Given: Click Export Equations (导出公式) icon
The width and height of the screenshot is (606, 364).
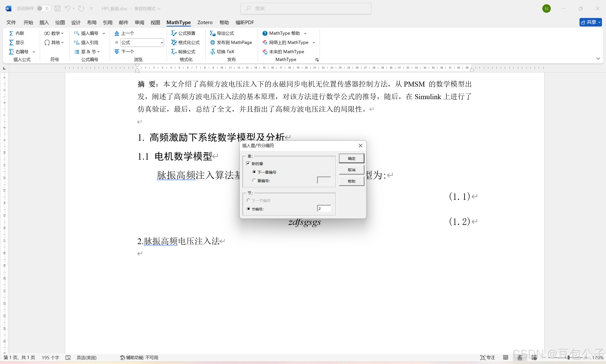Looking at the screenshot, I should coord(212,33).
